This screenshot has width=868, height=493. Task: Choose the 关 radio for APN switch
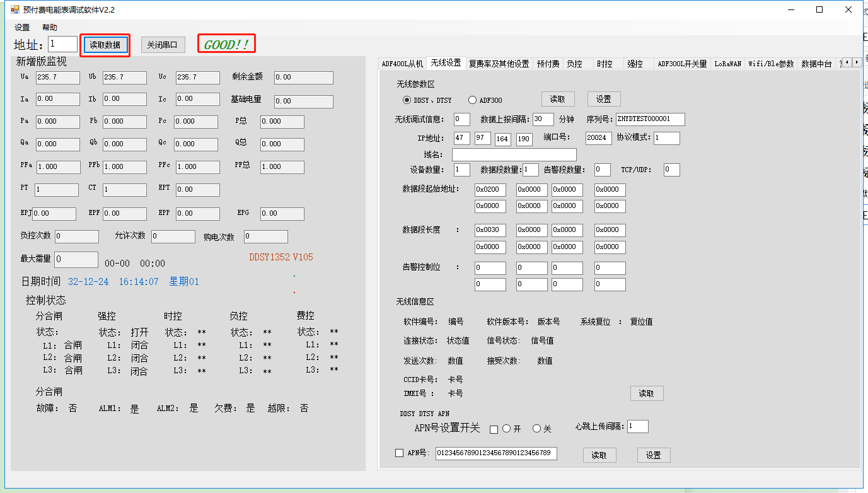coord(537,429)
